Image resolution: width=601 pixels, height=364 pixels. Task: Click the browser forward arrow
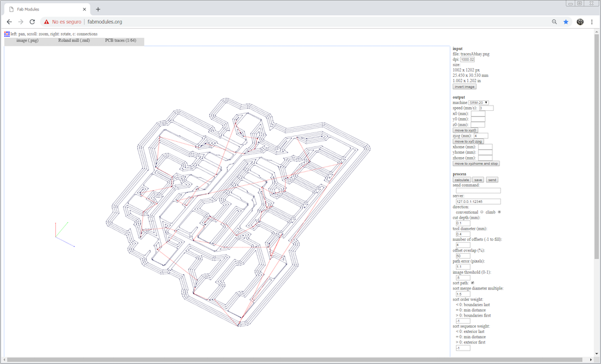(21, 22)
